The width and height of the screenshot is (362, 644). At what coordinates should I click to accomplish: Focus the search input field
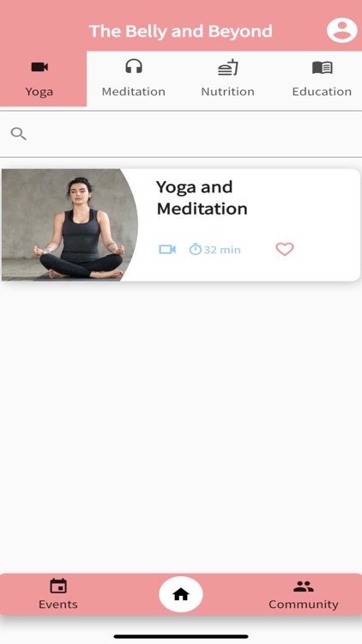pyautogui.click(x=181, y=134)
